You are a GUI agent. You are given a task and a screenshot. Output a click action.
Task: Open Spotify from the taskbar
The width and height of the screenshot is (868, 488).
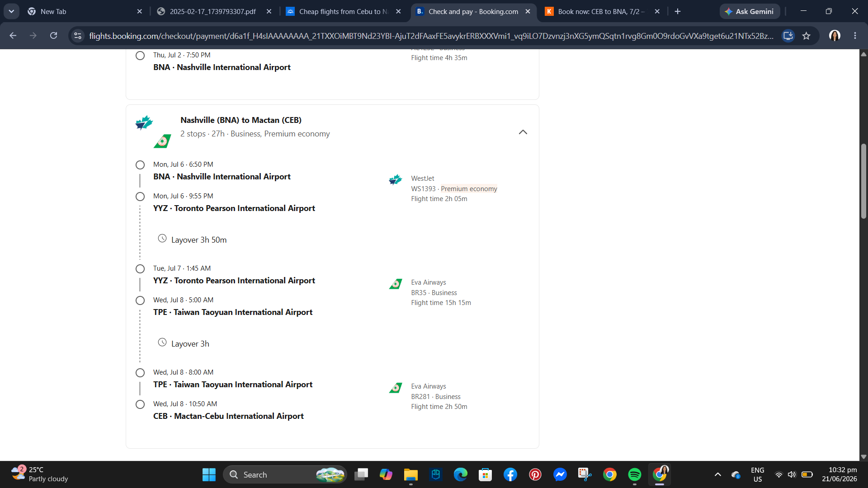pos(635,474)
